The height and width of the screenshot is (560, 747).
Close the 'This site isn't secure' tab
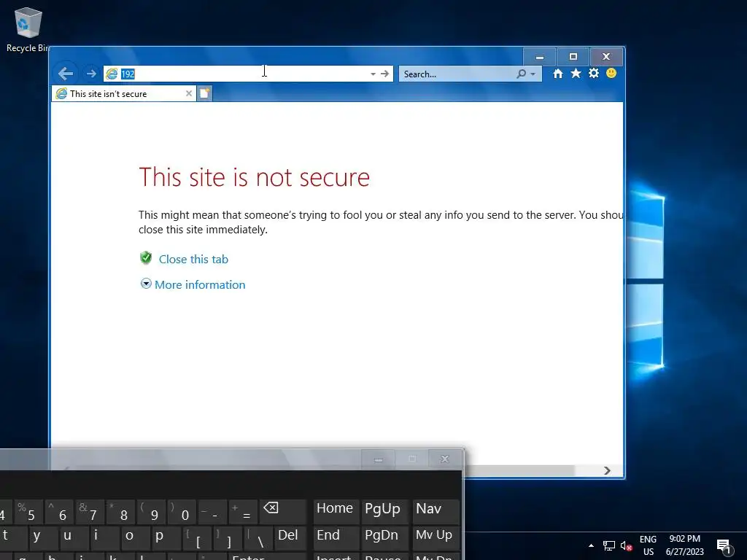[189, 94]
